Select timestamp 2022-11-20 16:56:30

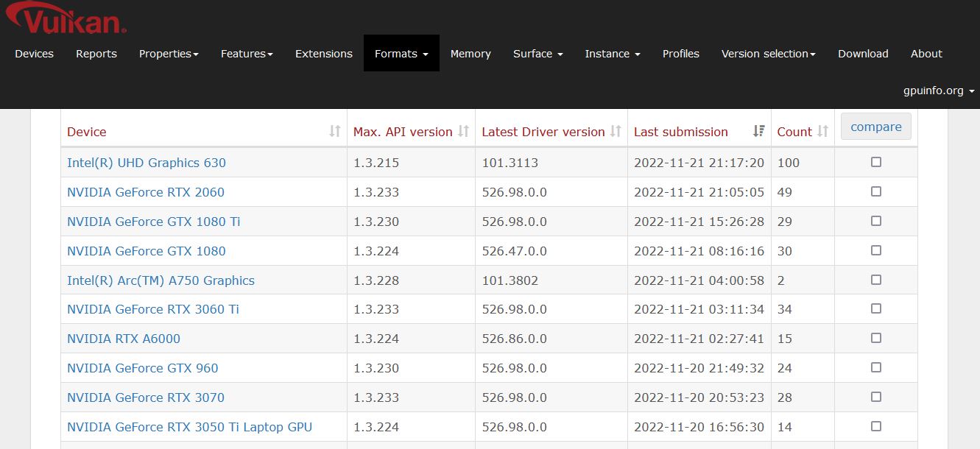(x=699, y=427)
